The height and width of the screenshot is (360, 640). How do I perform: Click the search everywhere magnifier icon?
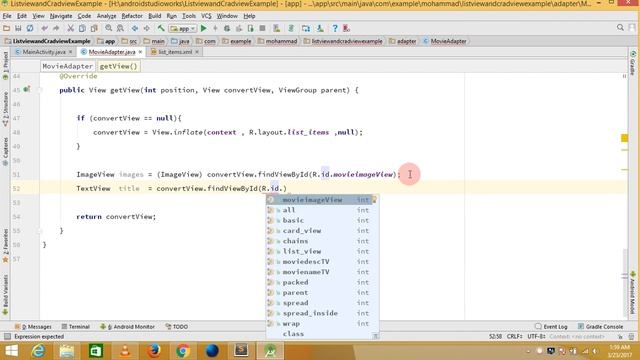(x=620, y=27)
